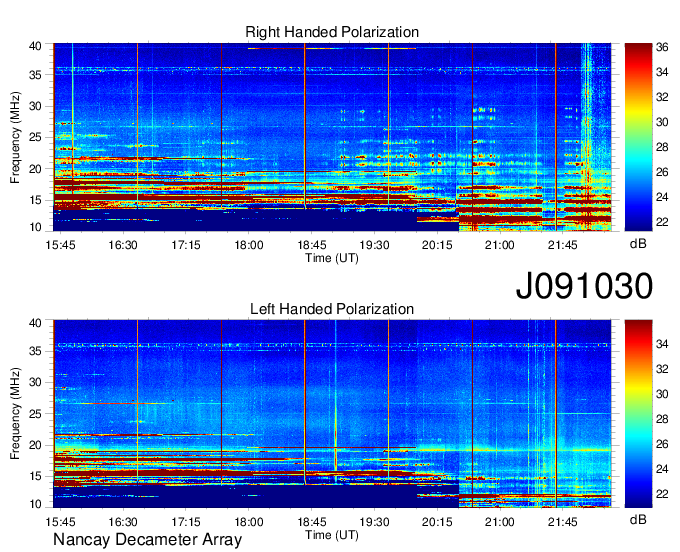Click the 40 MHz tick on Right Handed plot
The height and width of the screenshot is (552, 680).
click(36, 46)
